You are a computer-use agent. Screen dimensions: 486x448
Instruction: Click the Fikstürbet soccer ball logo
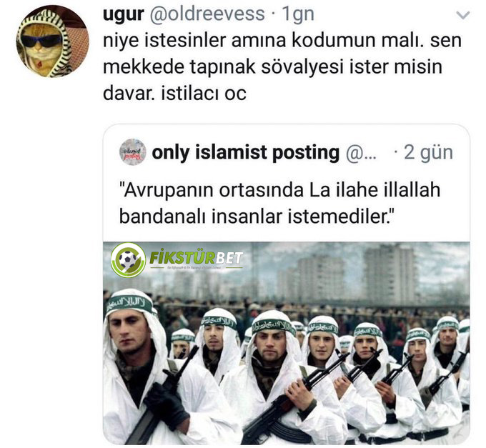(128, 259)
